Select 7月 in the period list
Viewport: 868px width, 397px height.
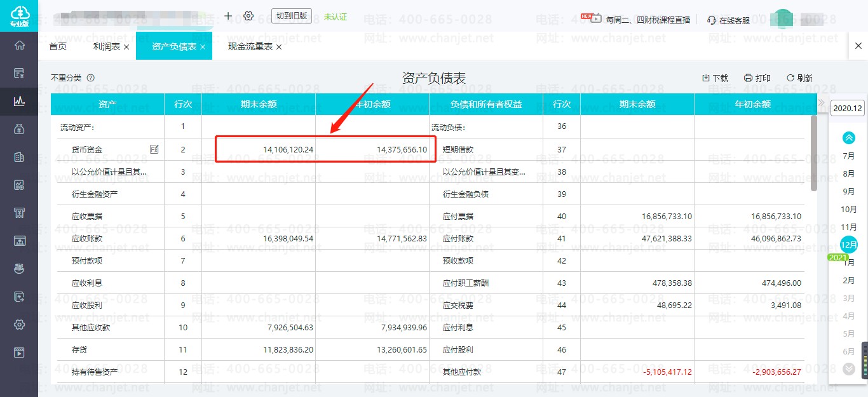[x=849, y=156]
